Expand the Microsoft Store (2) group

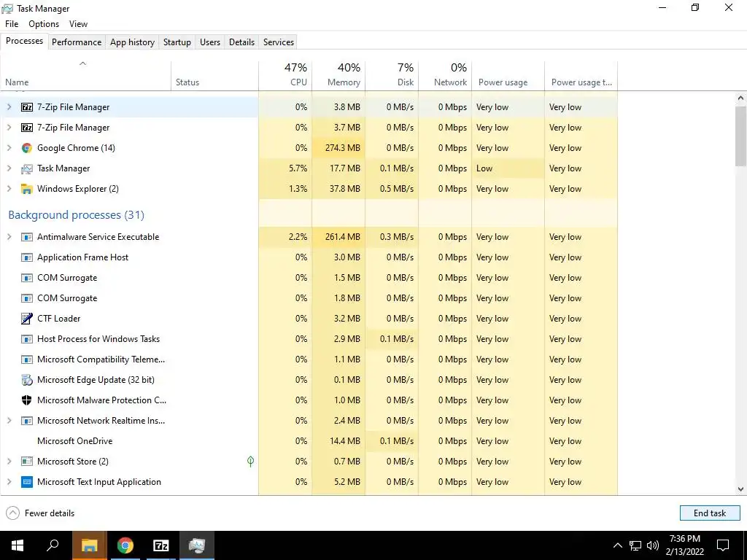click(x=9, y=462)
